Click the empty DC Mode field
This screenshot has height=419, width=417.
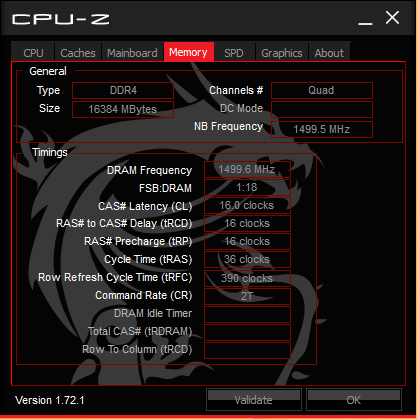[x=322, y=109]
